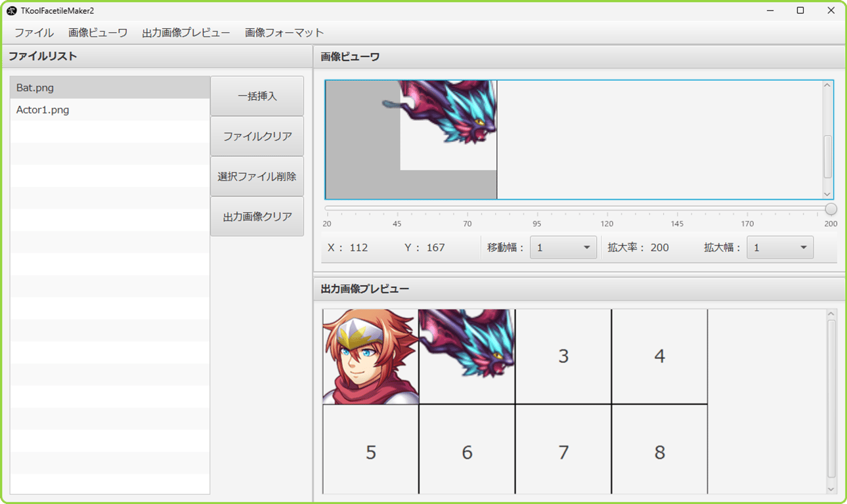Screen dimensions: 847x504
Task: Click the 一括挿入 button
Action: pos(257,96)
